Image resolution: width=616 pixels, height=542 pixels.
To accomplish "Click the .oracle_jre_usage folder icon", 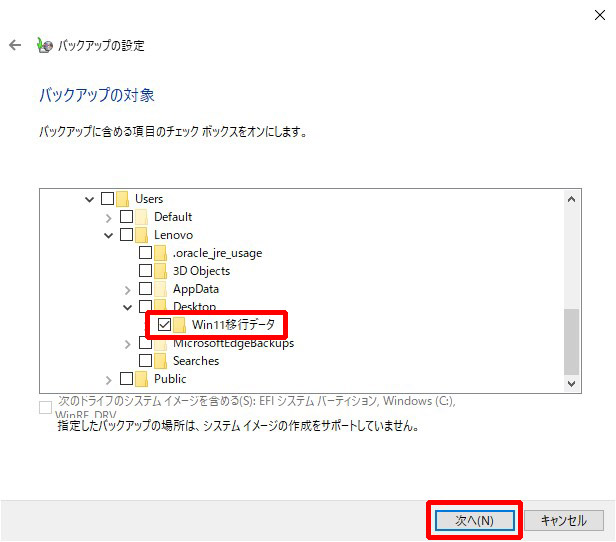I will tap(160, 253).
